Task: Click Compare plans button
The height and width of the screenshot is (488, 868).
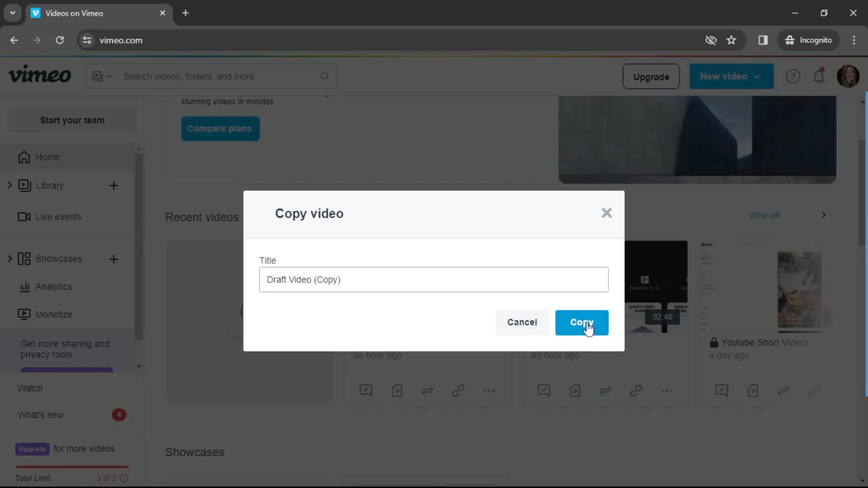Action: (220, 128)
